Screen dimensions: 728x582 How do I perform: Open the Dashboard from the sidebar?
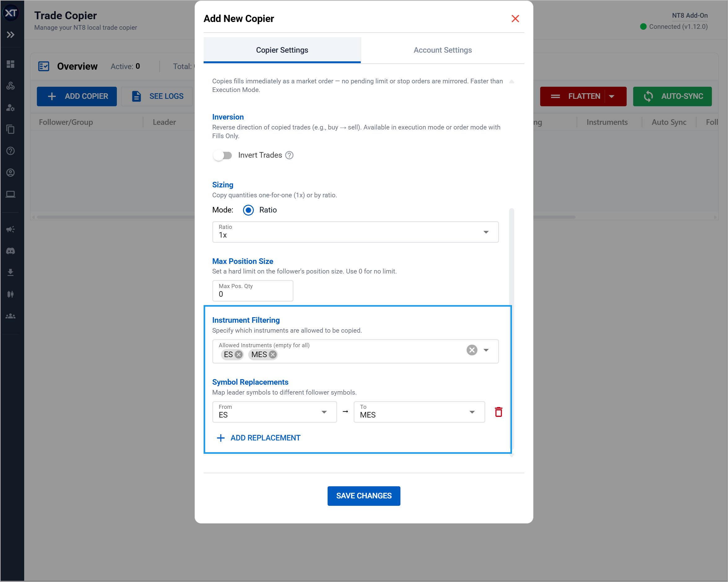11,64
